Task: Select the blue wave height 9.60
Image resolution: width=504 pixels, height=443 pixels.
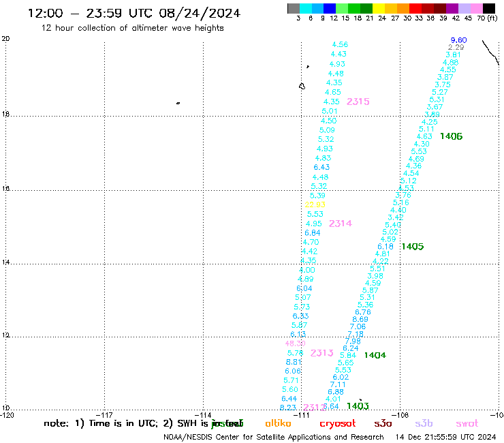Action: point(458,40)
